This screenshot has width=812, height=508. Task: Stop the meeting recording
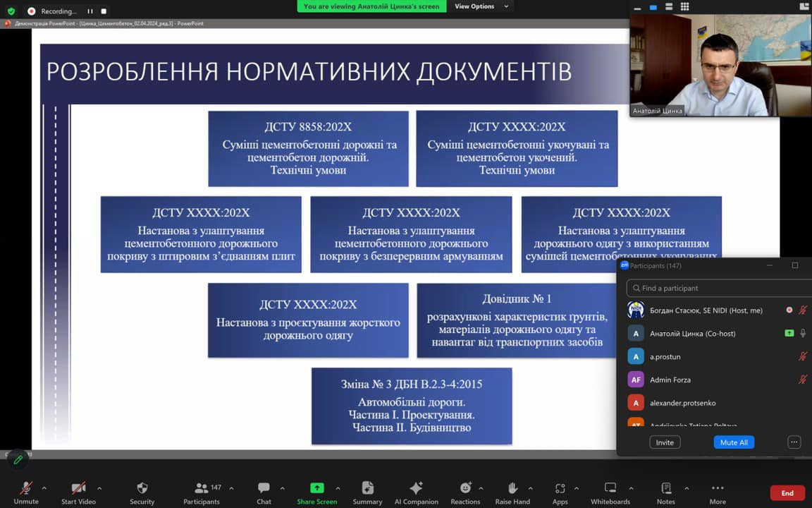(x=104, y=11)
